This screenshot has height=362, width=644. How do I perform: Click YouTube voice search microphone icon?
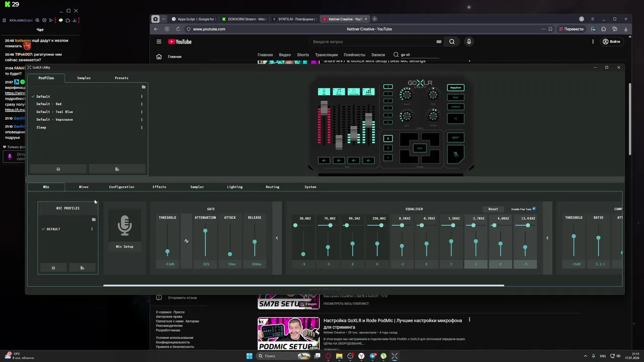[469, 42]
